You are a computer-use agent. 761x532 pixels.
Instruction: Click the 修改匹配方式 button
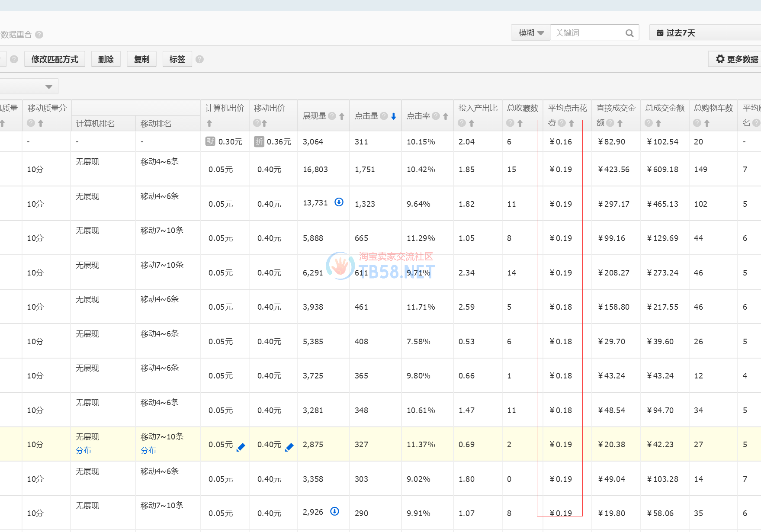pos(55,59)
